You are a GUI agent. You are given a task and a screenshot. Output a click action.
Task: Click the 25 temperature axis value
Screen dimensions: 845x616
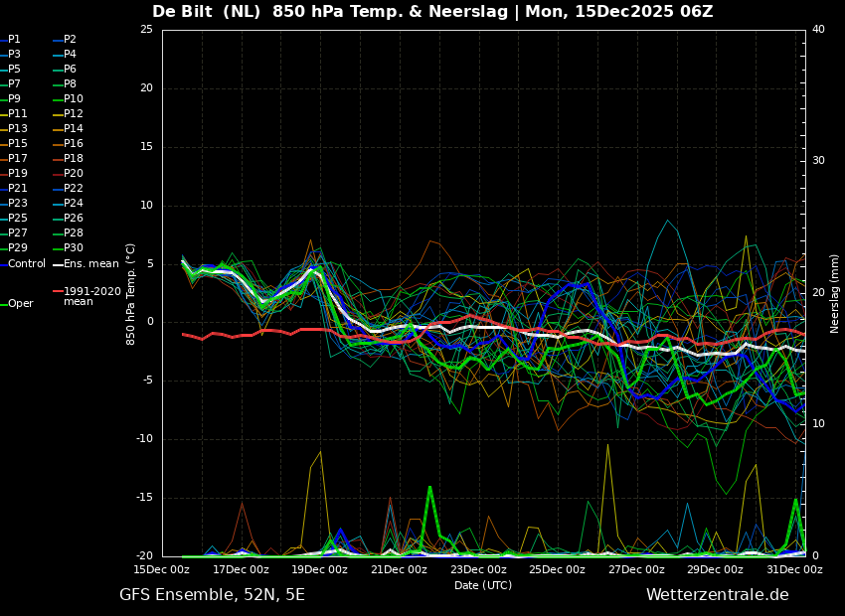tap(146, 30)
